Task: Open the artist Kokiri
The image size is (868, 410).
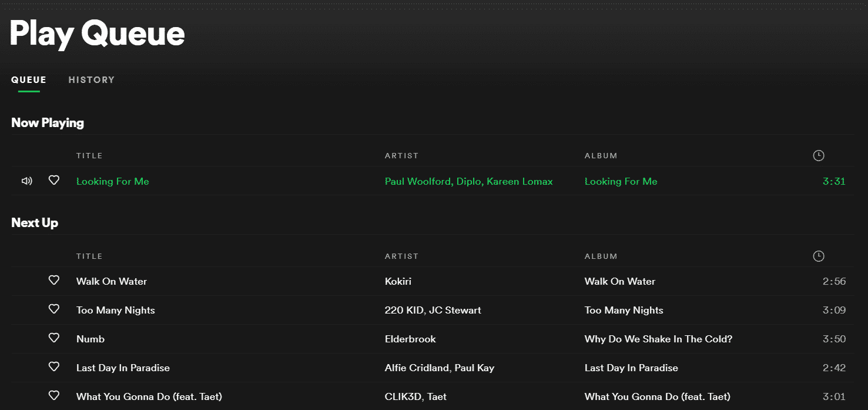Action: tap(398, 281)
